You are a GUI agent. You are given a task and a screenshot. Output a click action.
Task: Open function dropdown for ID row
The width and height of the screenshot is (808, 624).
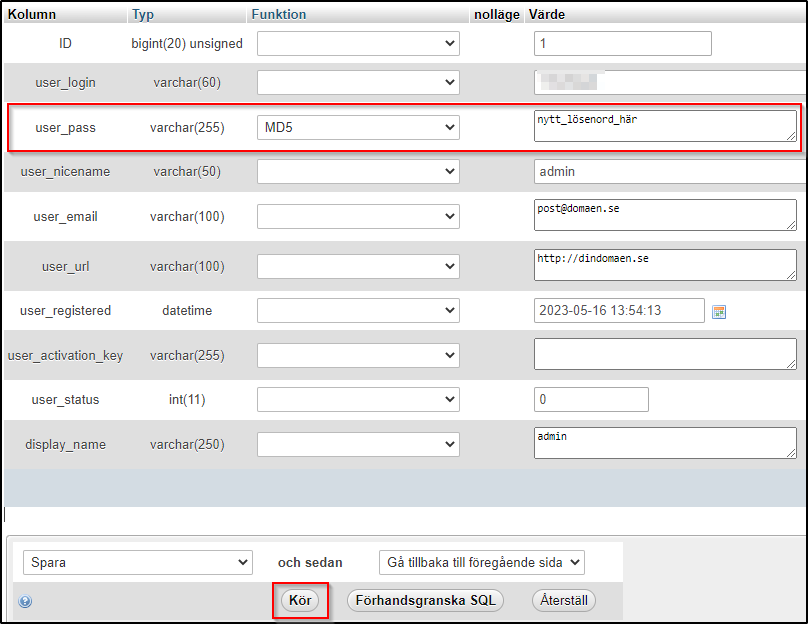click(358, 44)
